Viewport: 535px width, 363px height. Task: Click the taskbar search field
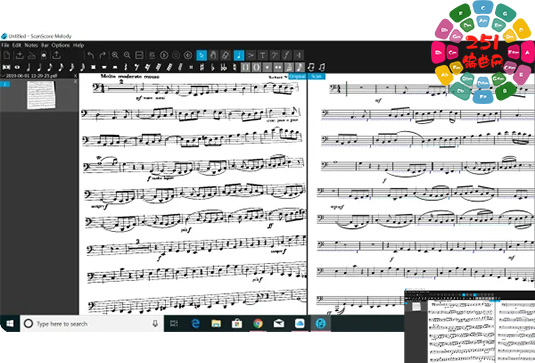91,323
